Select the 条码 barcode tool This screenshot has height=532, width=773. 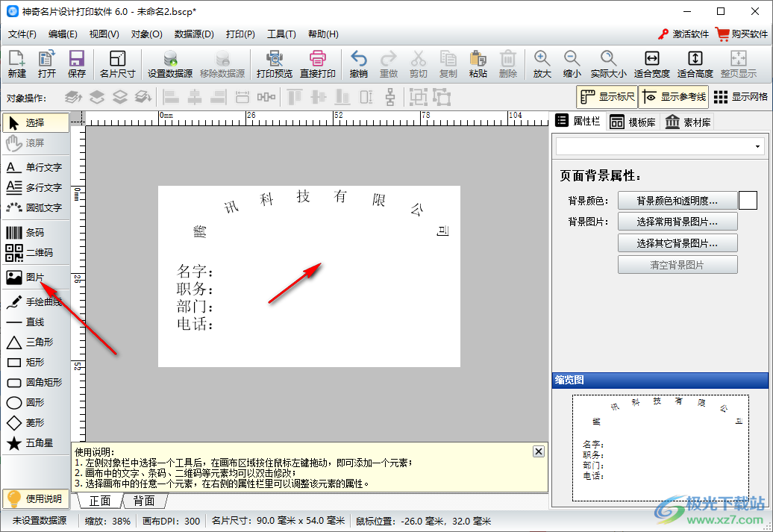coord(36,232)
